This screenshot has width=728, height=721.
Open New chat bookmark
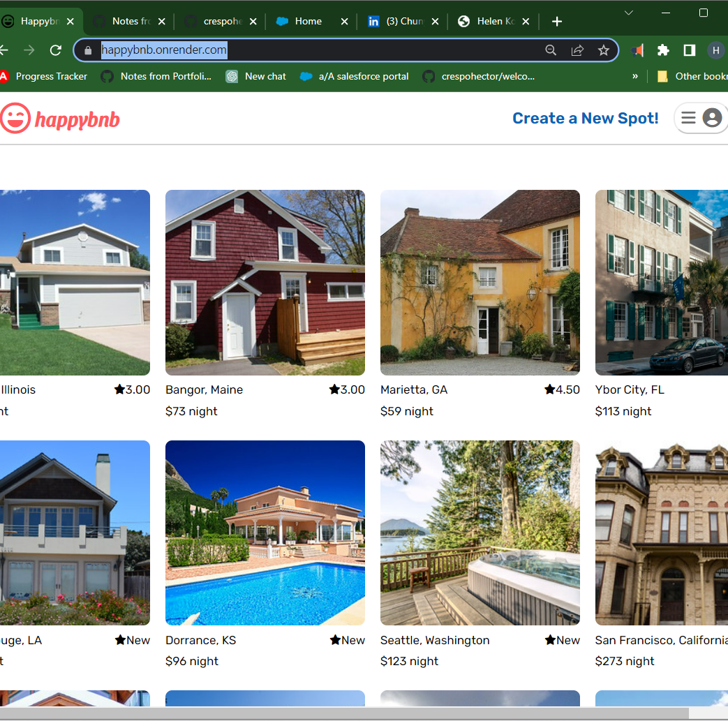tap(256, 76)
